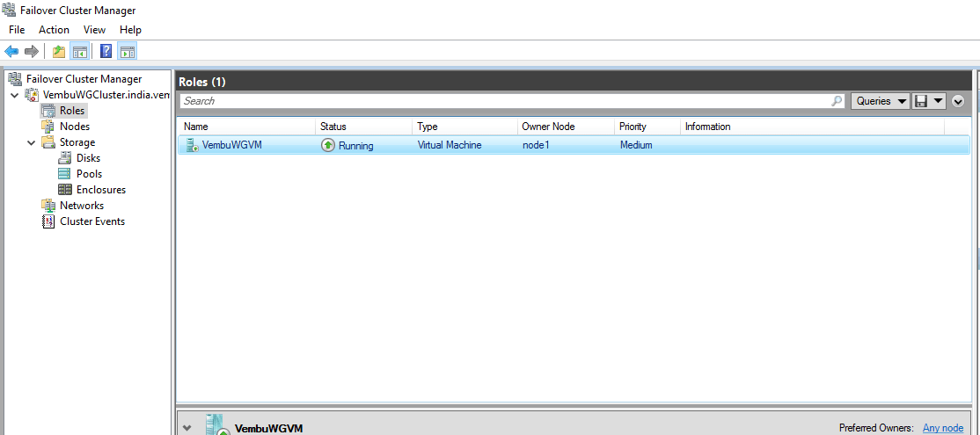Image resolution: width=980 pixels, height=435 pixels.
Task: Open the View menu
Action: (x=94, y=30)
